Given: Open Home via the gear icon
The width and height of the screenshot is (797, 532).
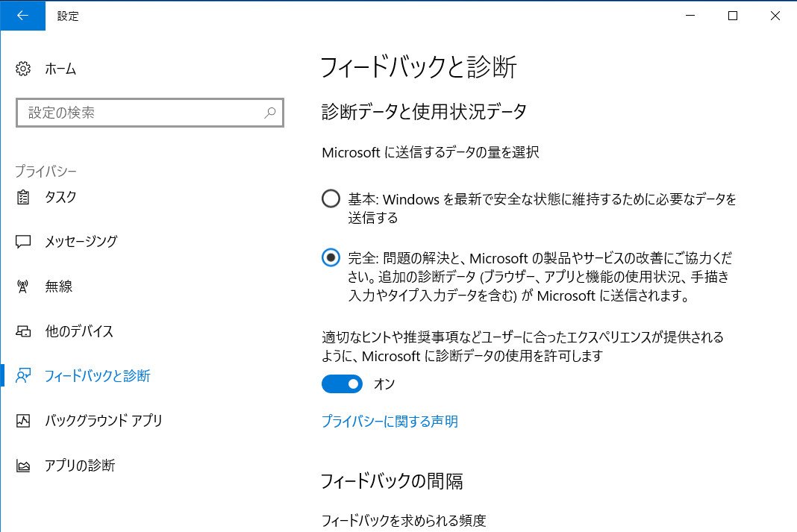Looking at the screenshot, I should tap(23, 69).
